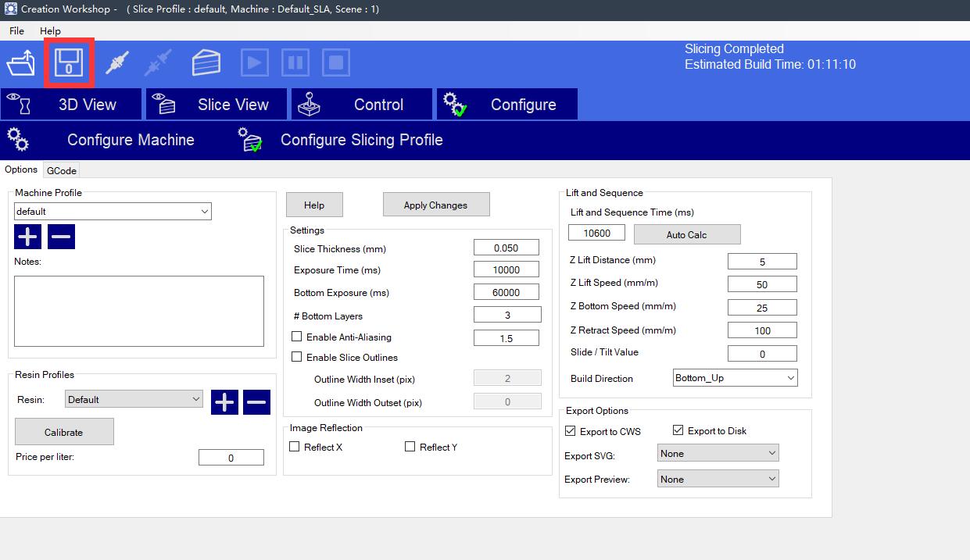Open the Build Direction dropdown
The width and height of the screenshot is (970, 560).
pos(735,378)
